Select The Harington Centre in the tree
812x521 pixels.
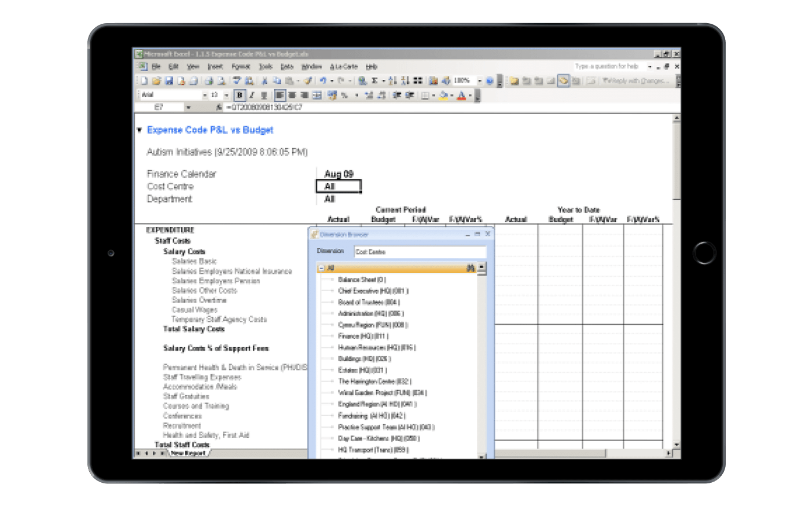[x=374, y=381]
